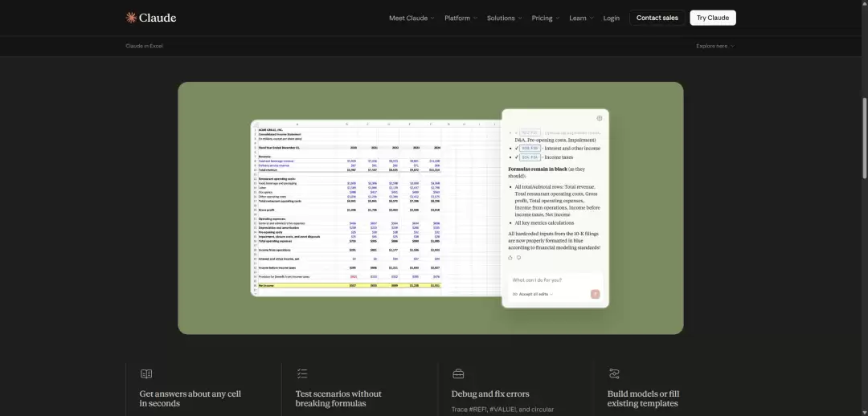Click the Contact sales button
This screenshot has height=416, width=868.
point(657,18)
